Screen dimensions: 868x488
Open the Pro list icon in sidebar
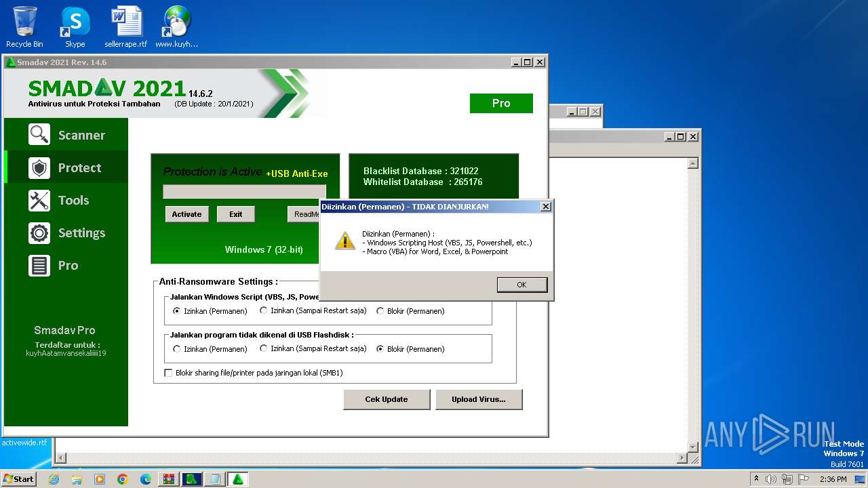click(x=39, y=264)
